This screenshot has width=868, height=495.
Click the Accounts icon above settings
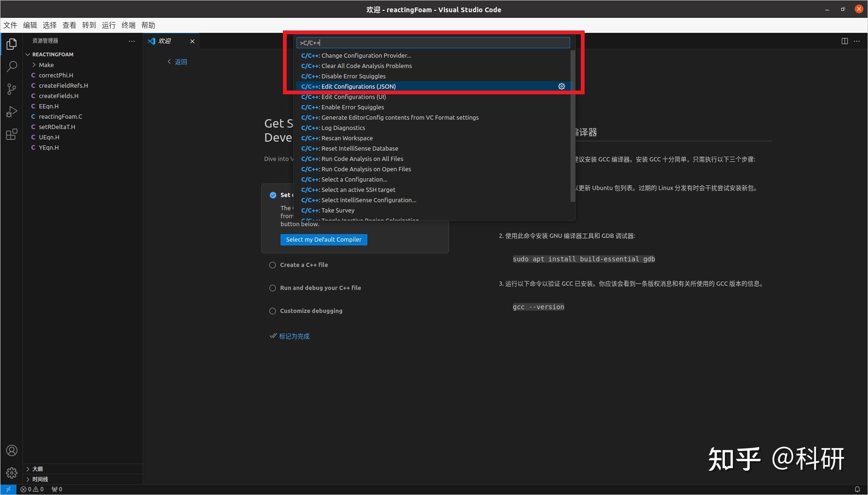[12, 450]
